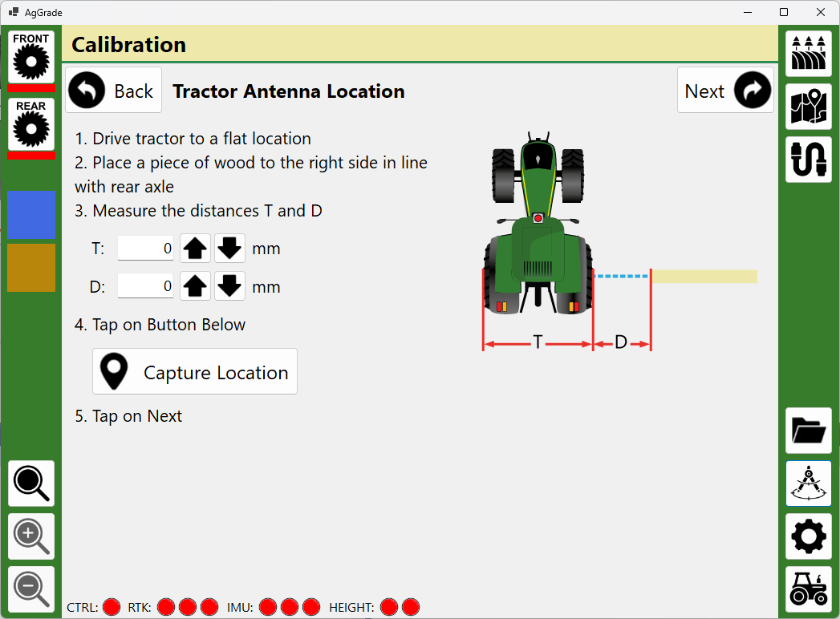Open the map with location pin icon
The width and height of the screenshot is (840, 619).
(x=808, y=107)
